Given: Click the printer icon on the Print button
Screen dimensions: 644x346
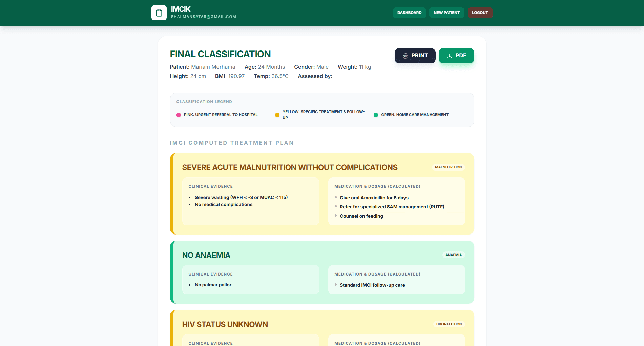Looking at the screenshot, I should coord(405,56).
